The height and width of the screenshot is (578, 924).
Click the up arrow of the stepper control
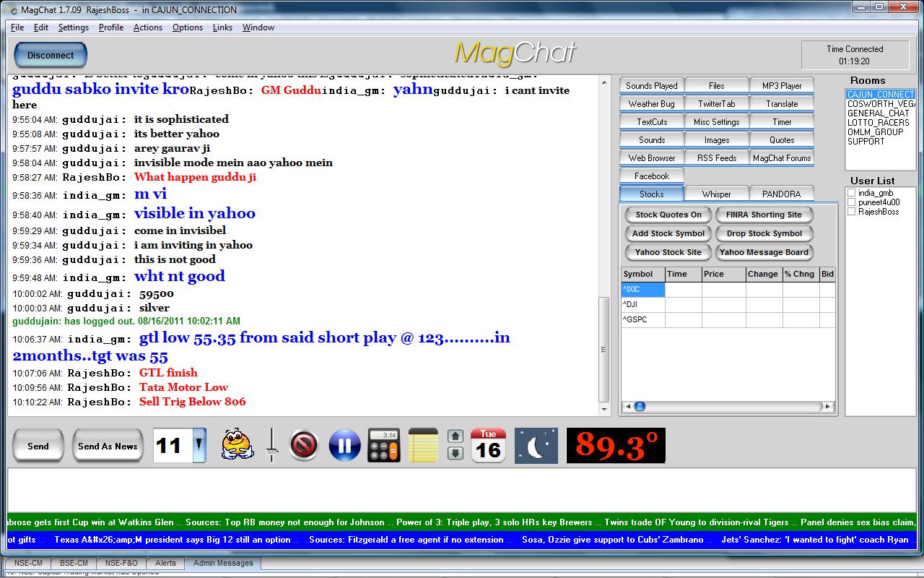[456, 436]
